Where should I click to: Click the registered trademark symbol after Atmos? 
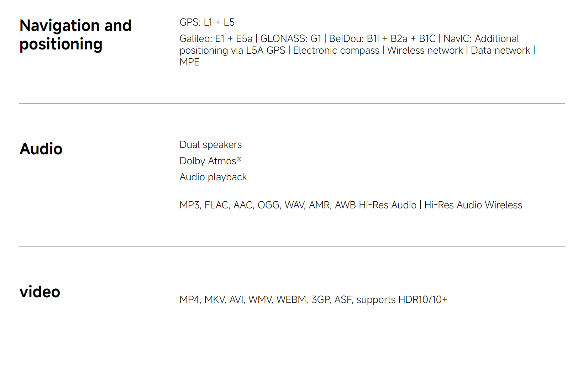(x=239, y=159)
